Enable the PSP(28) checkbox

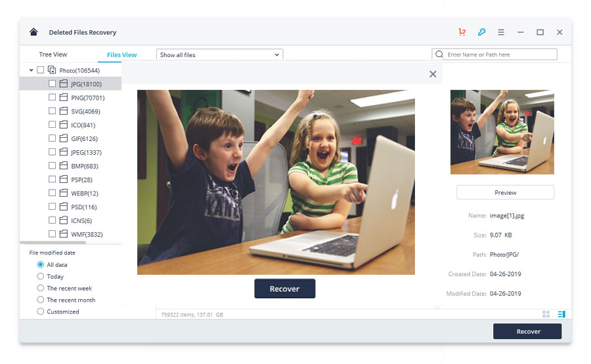pos(52,179)
